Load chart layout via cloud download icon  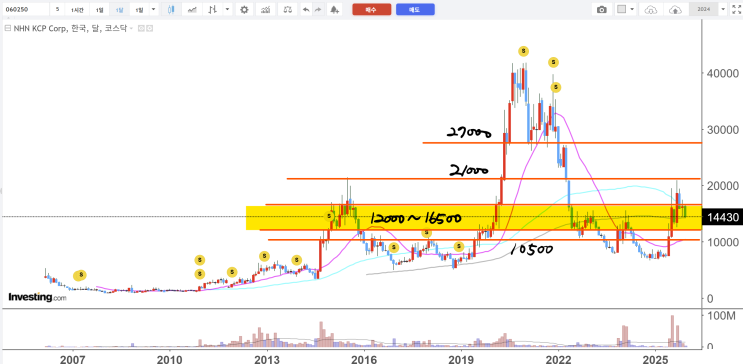click(x=652, y=9)
